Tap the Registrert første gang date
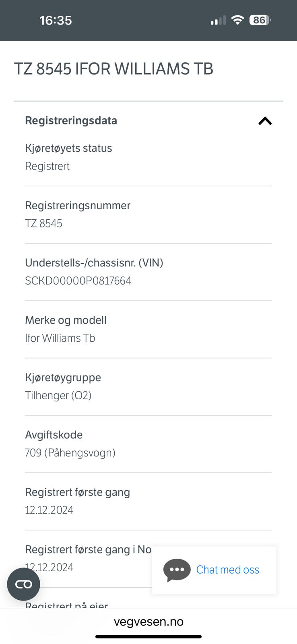 click(x=49, y=510)
